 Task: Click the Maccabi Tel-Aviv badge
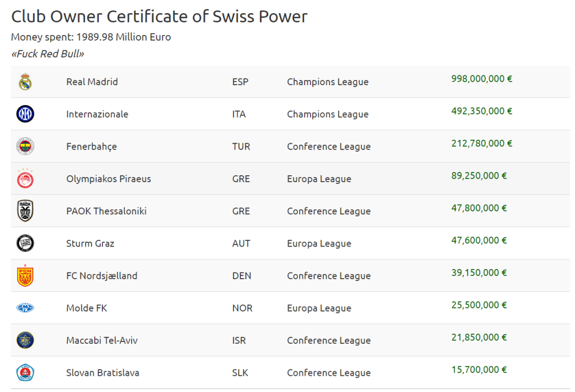pyautogui.click(x=25, y=340)
